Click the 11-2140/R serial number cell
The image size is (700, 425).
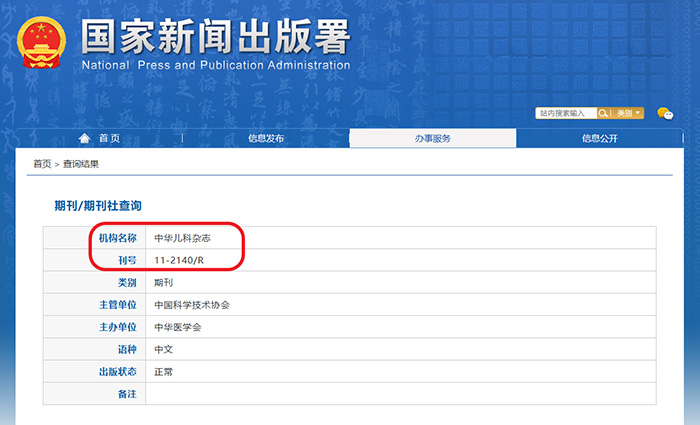pyautogui.click(x=179, y=260)
